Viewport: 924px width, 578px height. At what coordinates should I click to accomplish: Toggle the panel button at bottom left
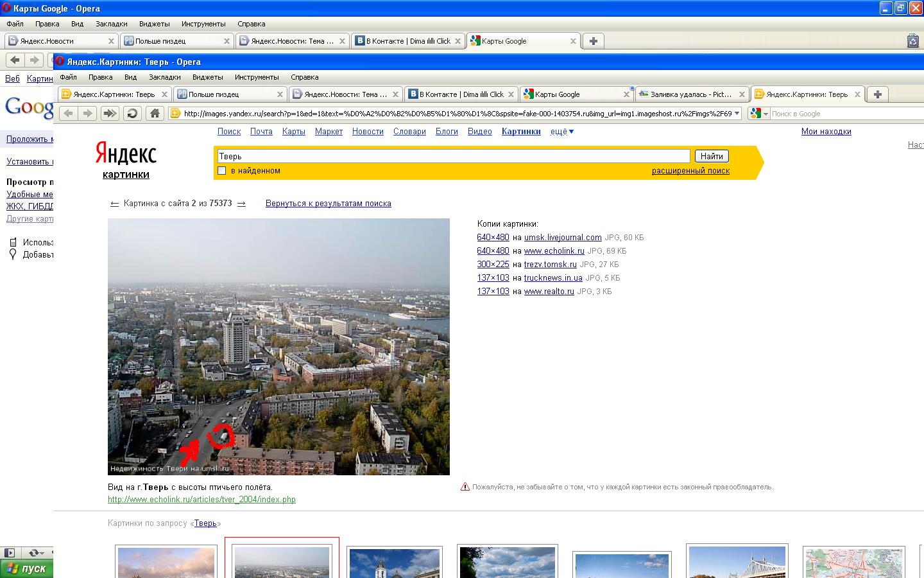pos(10,552)
